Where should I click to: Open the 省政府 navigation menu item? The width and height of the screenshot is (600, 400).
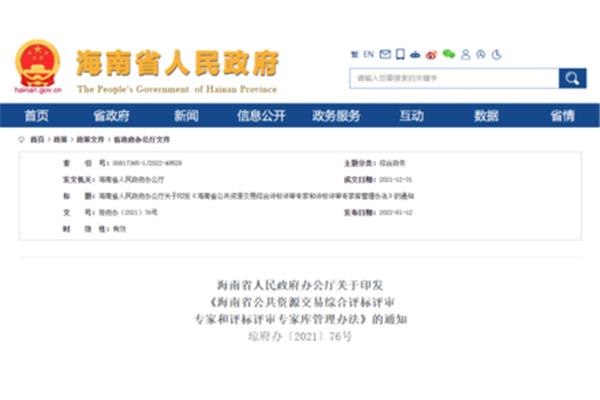111,116
